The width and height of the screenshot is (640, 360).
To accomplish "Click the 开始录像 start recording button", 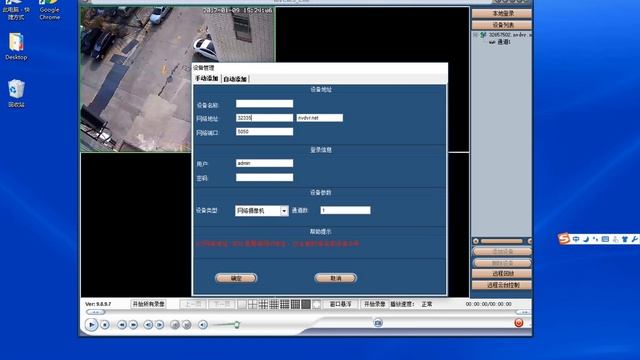I will [375, 304].
